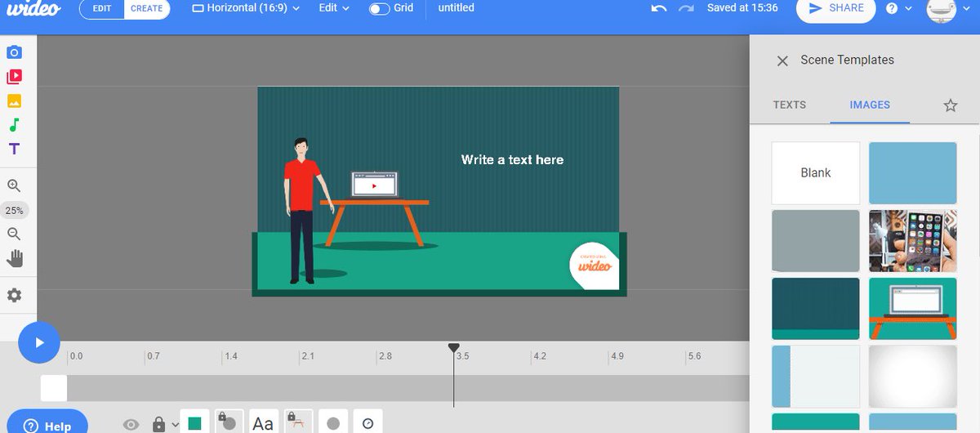980x433 pixels.
Task: Select the locked gray circle layer
Action: tap(229, 422)
